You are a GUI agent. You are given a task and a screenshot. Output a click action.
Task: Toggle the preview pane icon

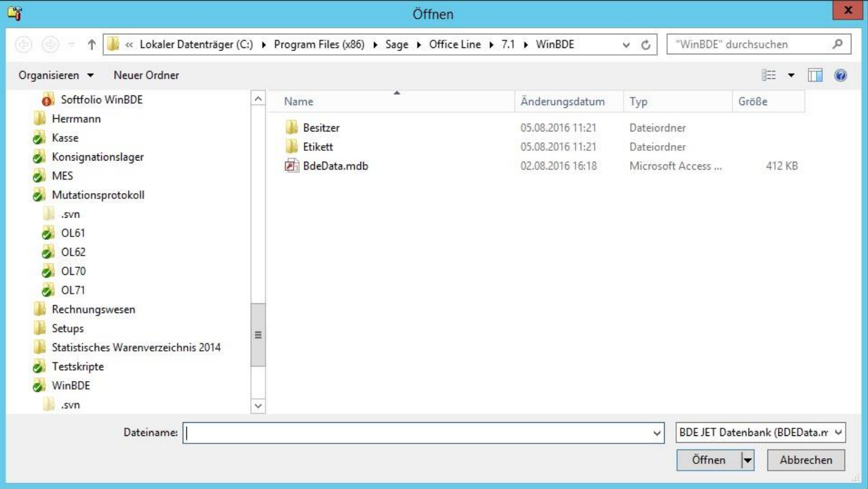click(815, 75)
